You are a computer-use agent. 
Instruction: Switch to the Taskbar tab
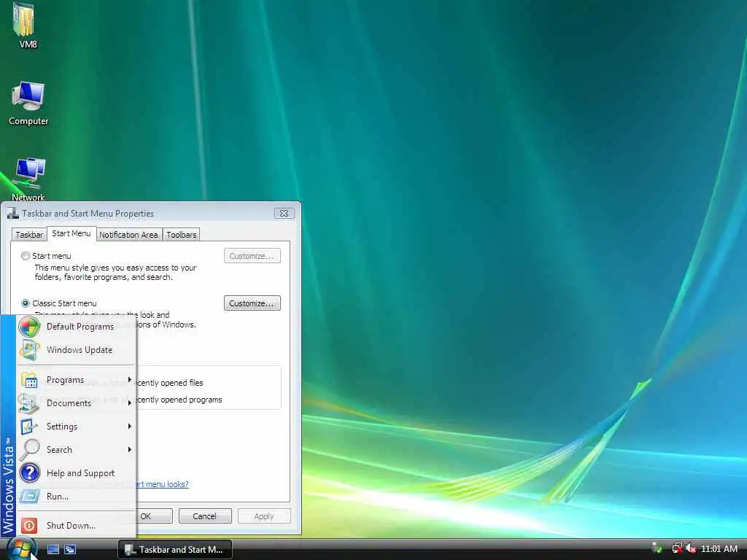point(29,235)
